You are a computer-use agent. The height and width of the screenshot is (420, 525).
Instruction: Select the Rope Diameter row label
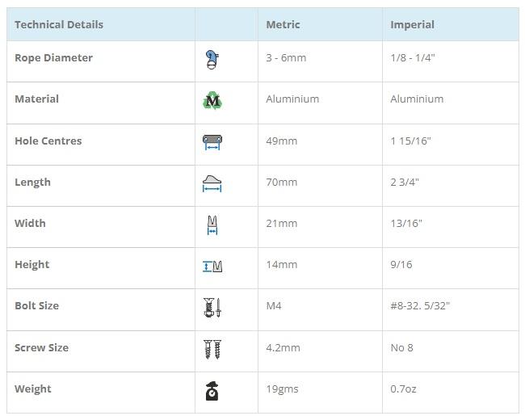(x=53, y=58)
